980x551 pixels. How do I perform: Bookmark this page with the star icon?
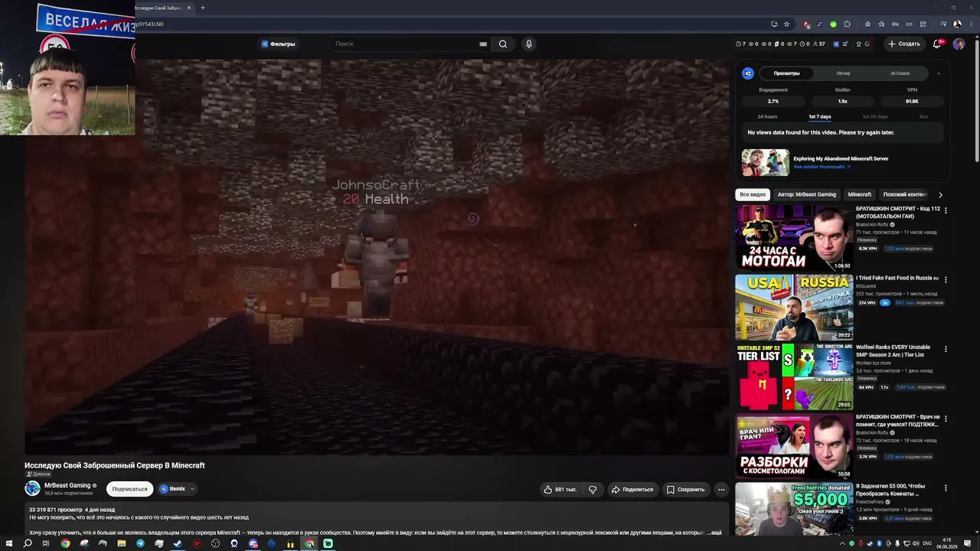(x=786, y=24)
